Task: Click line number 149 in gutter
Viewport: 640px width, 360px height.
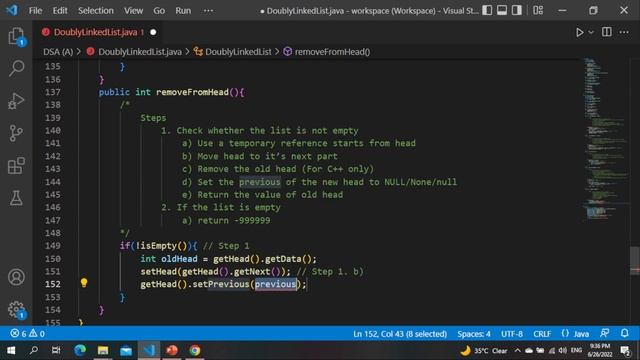Action: click(x=53, y=246)
